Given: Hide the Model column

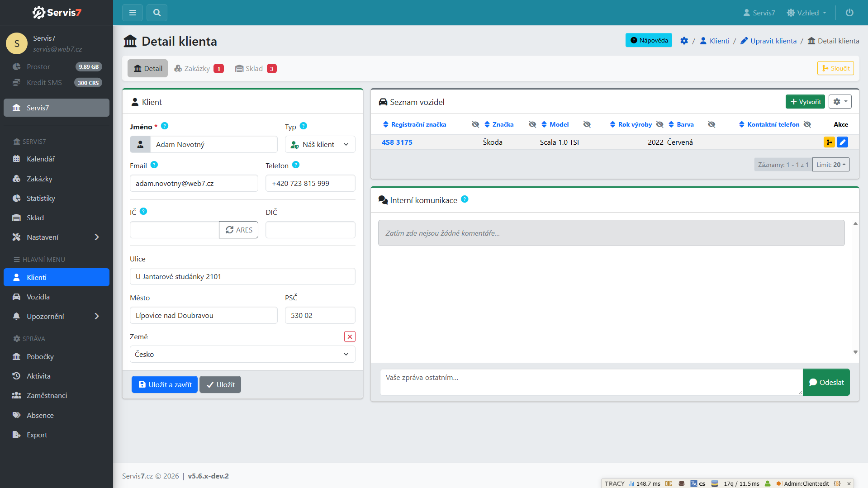Looking at the screenshot, I should (x=587, y=124).
